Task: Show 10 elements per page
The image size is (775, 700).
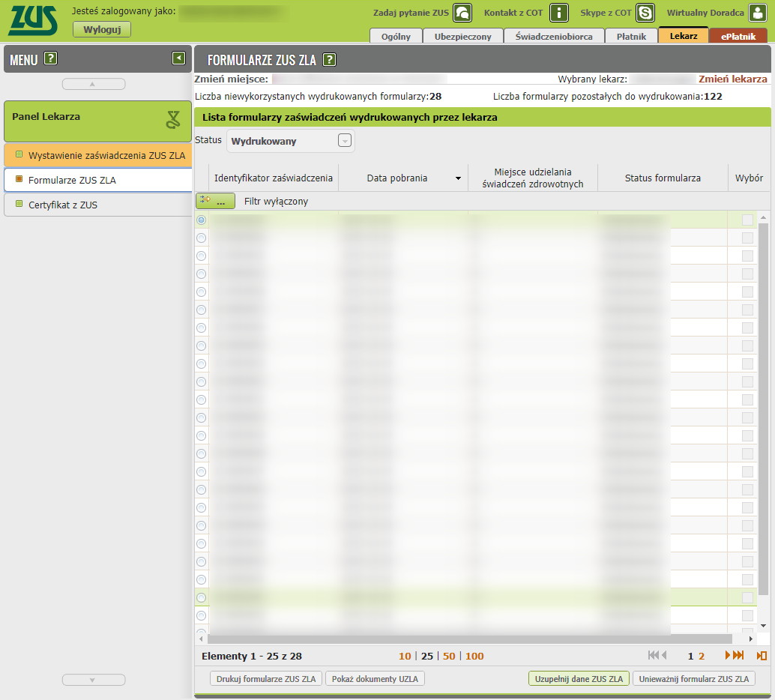Action: tap(405, 656)
